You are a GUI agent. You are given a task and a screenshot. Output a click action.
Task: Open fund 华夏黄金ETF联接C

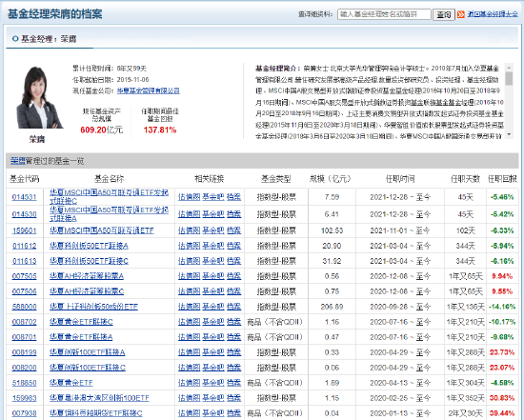(81, 322)
